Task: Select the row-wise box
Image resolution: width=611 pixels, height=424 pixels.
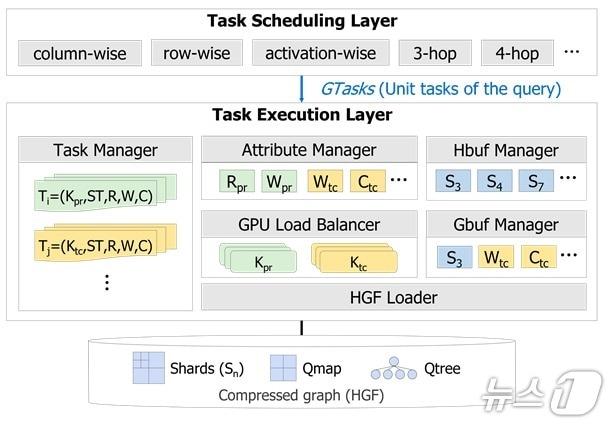Action: point(197,53)
